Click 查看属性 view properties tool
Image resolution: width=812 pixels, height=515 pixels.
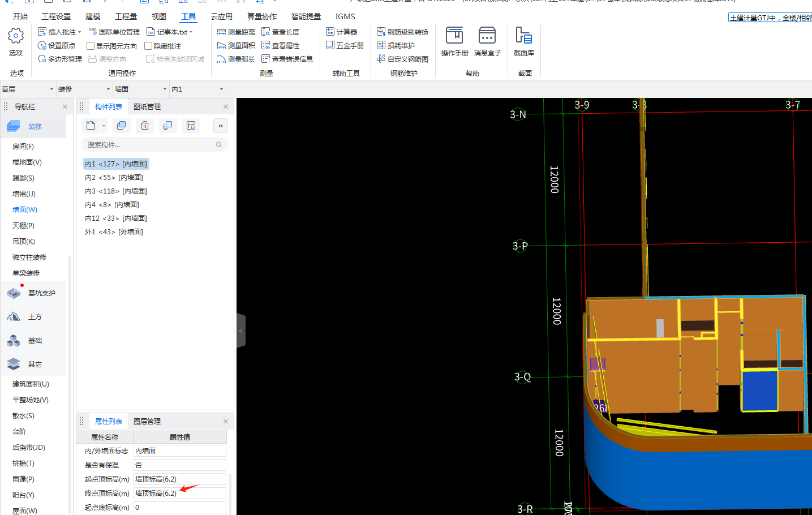pos(280,45)
